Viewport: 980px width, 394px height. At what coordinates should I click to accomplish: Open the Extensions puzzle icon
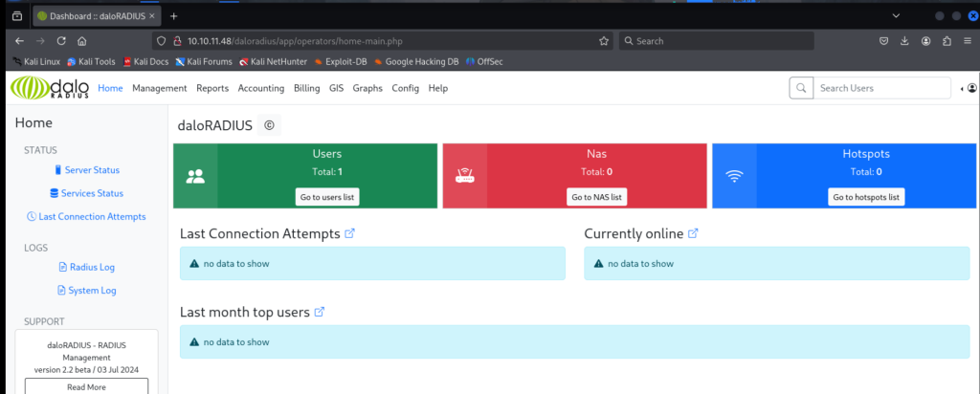click(947, 41)
